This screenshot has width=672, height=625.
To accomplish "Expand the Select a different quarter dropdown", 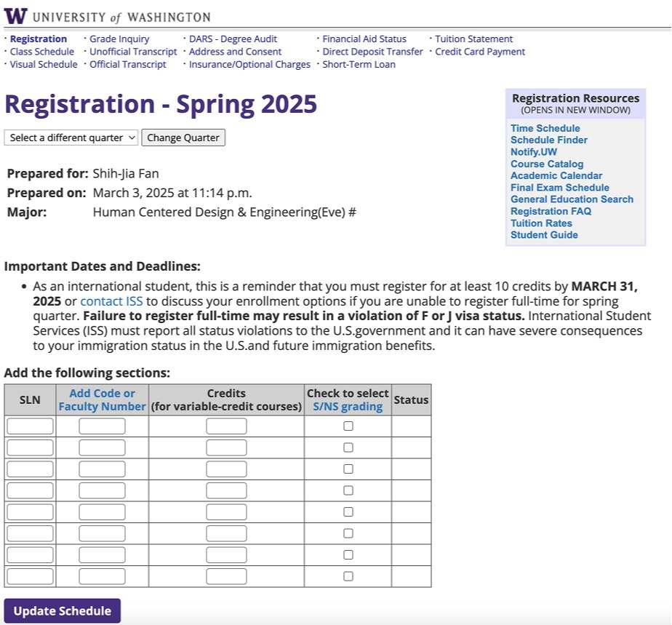I will click(71, 138).
